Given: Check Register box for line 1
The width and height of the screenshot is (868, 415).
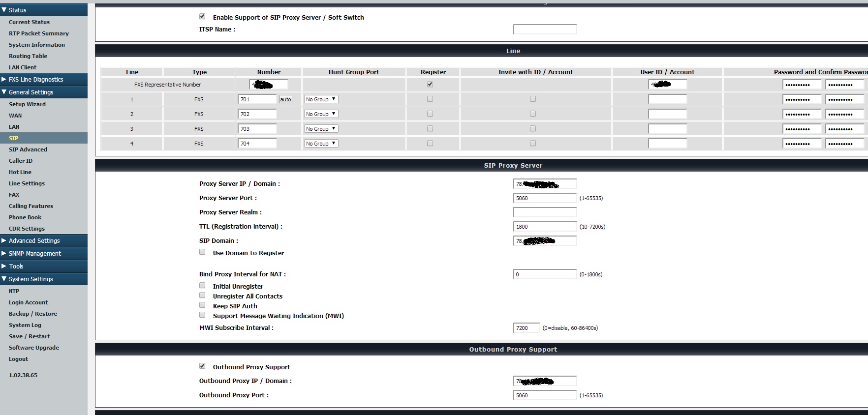Looking at the screenshot, I should (430, 99).
